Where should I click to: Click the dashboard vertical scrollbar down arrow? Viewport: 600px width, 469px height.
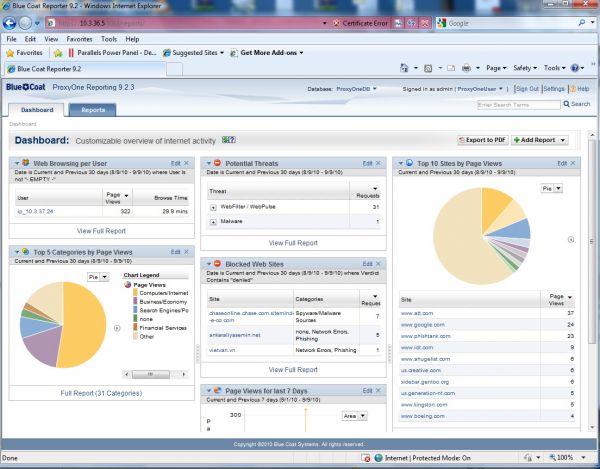[x=592, y=427]
